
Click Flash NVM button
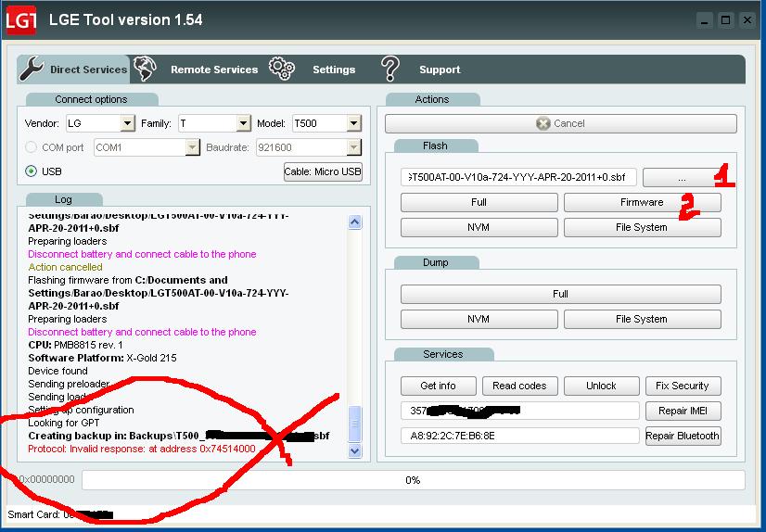click(x=479, y=227)
